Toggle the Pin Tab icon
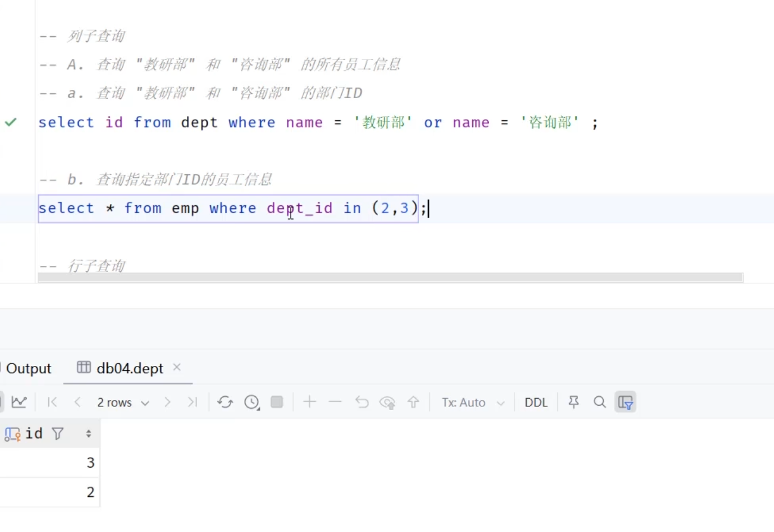 coord(574,402)
